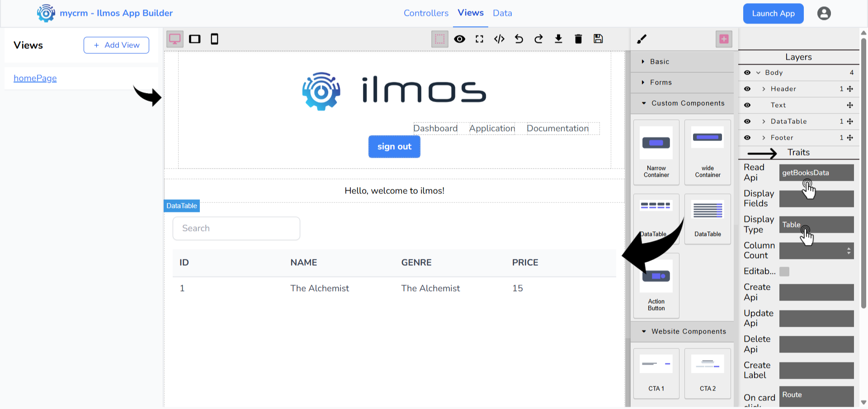868x409 pixels.
Task: Click the Delete Api input field
Action: (x=816, y=344)
